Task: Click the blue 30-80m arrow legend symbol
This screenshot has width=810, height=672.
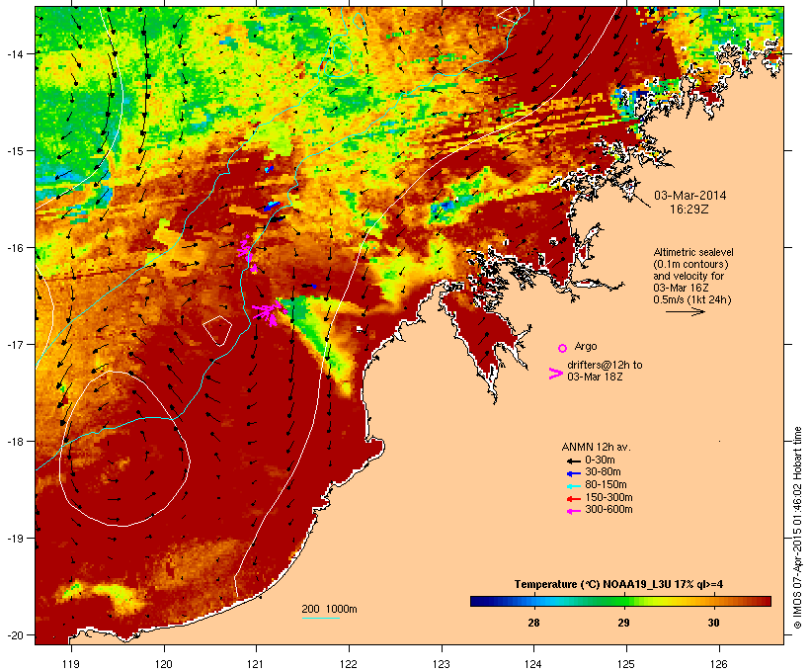Action: pyautogui.click(x=573, y=473)
